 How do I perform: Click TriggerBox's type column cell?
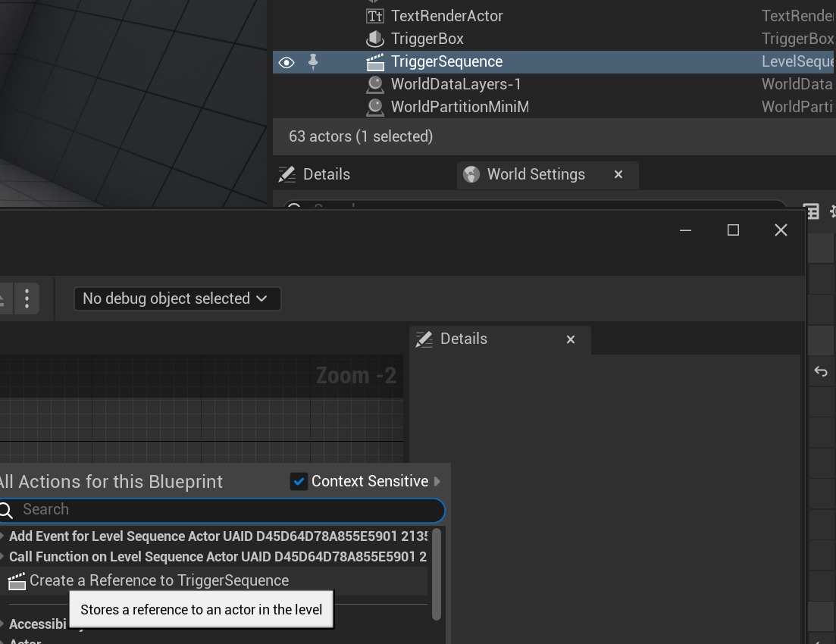(x=798, y=39)
